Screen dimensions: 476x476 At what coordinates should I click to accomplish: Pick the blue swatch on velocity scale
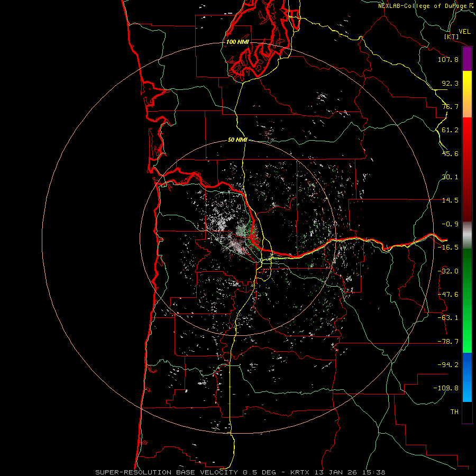[467, 378]
